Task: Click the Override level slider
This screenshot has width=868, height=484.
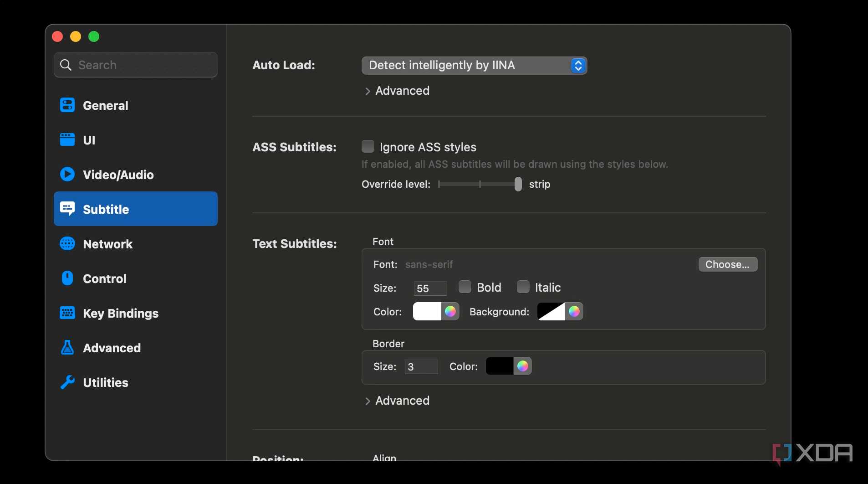Action: [x=480, y=184]
